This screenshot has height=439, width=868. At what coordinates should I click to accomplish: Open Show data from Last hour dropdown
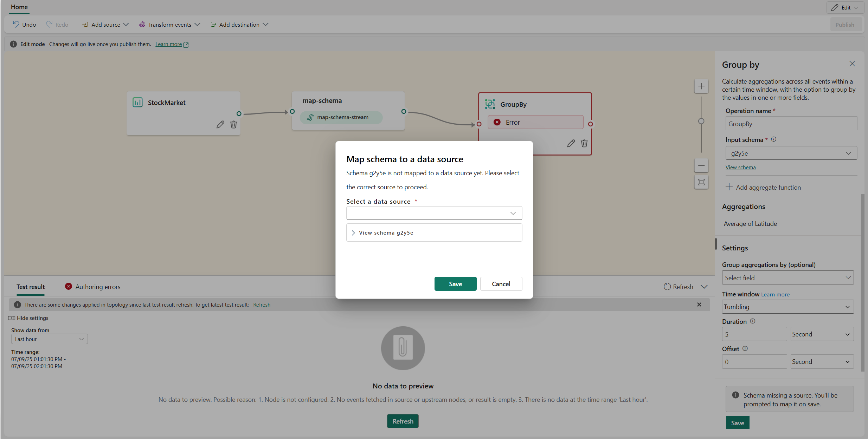[x=49, y=339]
